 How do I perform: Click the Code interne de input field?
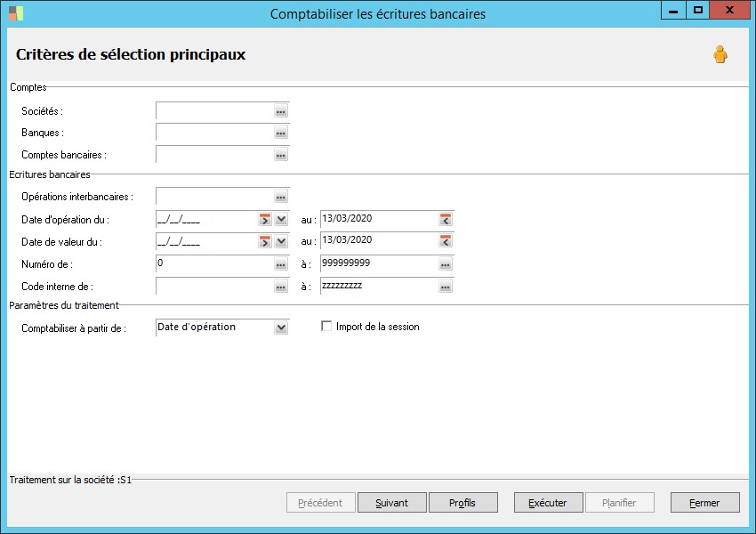[x=215, y=286]
